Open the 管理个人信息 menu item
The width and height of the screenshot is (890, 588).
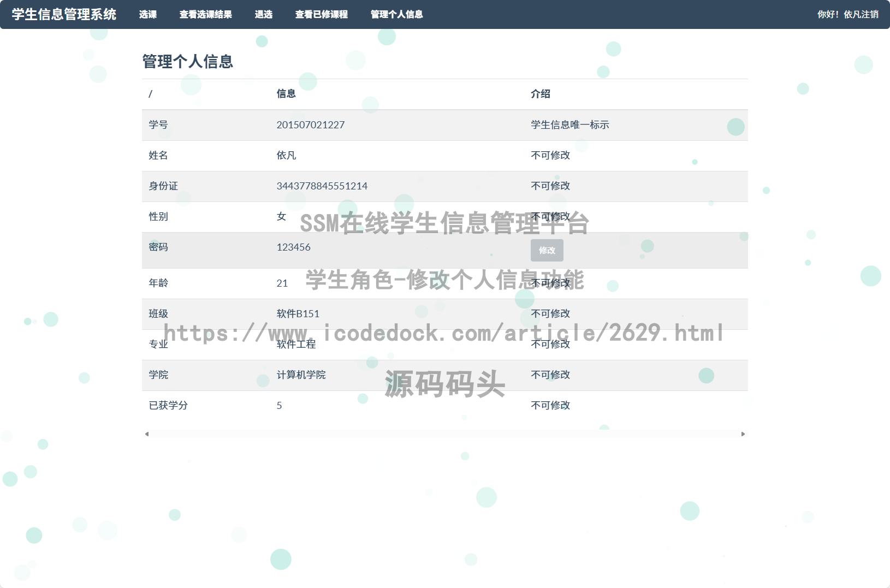[395, 15]
